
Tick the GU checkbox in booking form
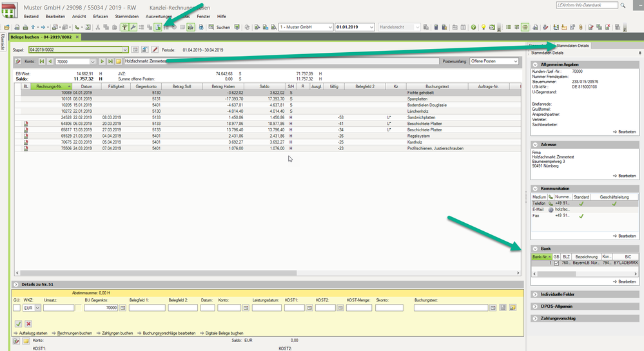coord(17,308)
